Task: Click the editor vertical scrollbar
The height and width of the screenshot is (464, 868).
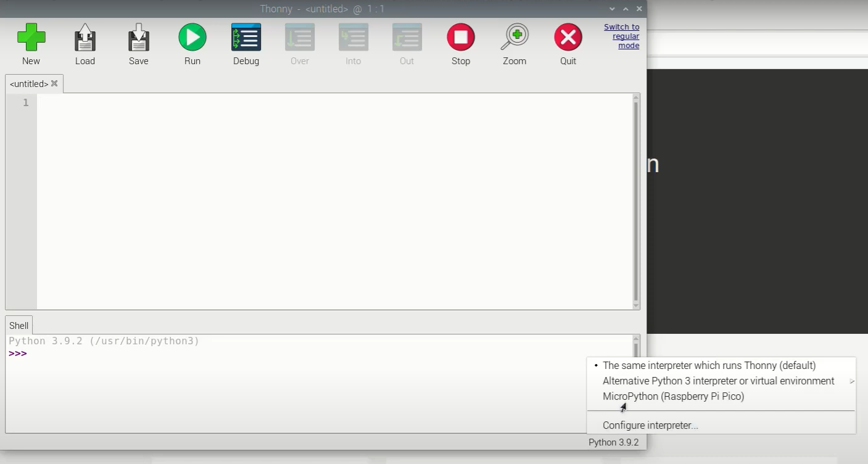Action: point(636,201)
